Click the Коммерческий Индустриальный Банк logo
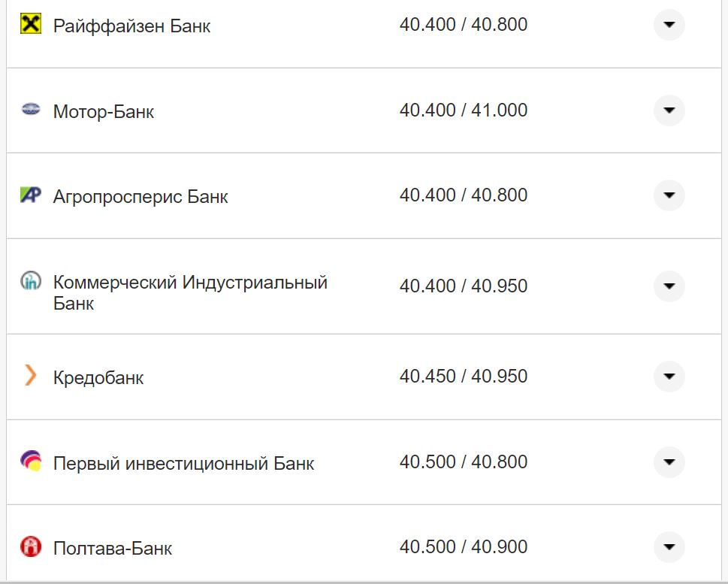The width and height of the screenshot is (728, 584). point(29,281)
